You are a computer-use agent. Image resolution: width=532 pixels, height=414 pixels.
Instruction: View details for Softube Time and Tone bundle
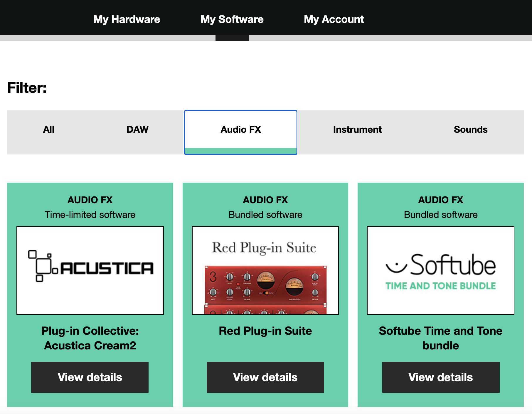(441, 377)
